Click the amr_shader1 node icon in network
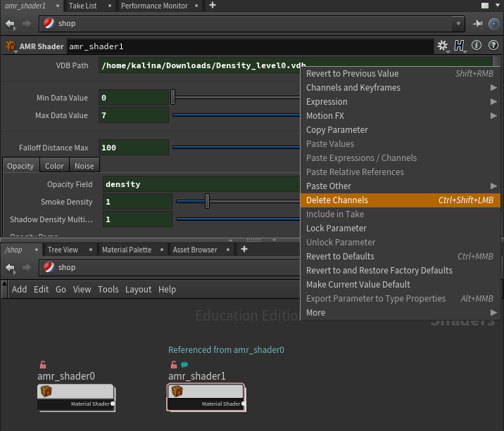Image resolution: width=504 pixels, height=431 pixels. click(x=176, y=392)
